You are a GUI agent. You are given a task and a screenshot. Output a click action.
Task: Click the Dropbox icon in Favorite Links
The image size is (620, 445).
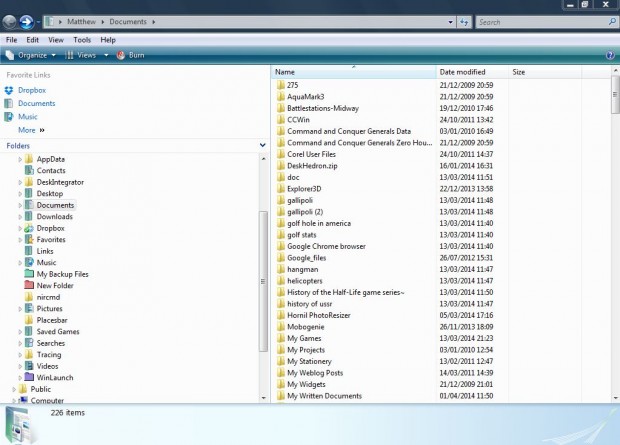click(x=9, y=90)
